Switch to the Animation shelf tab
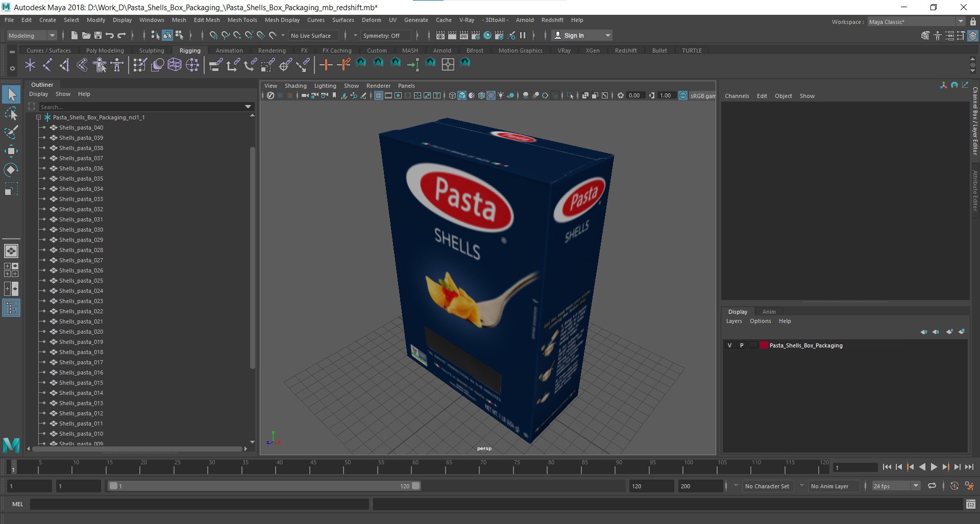 229,51
